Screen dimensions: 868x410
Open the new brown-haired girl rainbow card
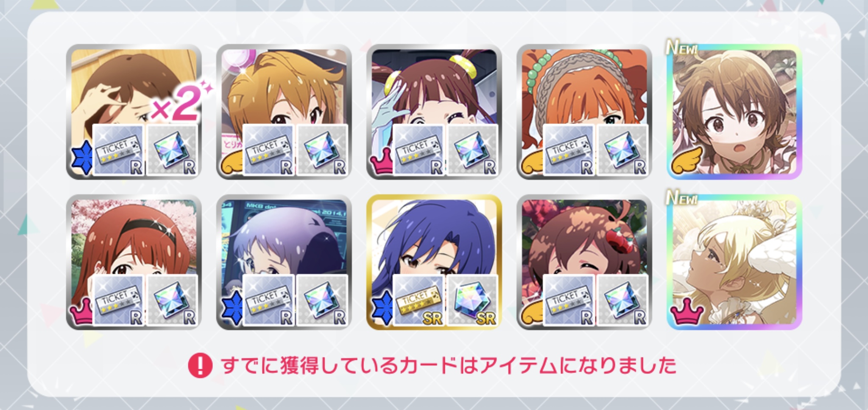tap(734, 112)
